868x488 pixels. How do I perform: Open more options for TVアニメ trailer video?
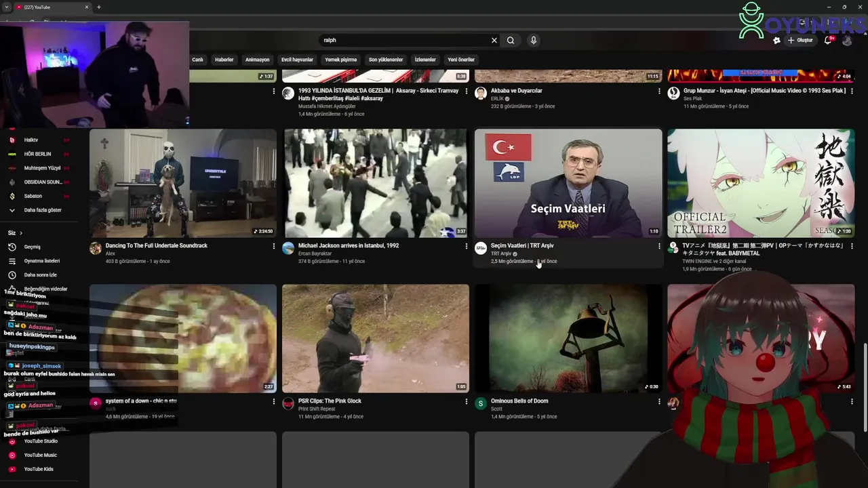pos(852,246)
